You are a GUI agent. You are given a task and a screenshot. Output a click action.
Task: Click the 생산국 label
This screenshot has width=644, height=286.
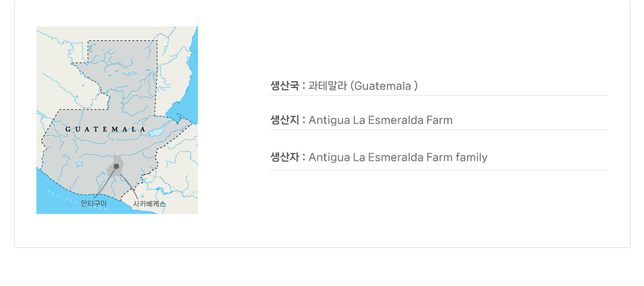284,86
